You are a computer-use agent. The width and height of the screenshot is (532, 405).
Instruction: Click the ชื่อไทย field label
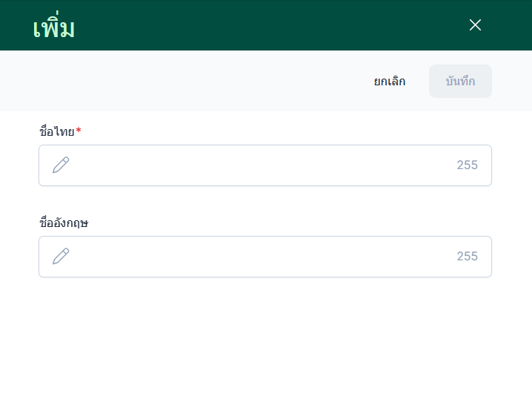click(x=56, y=132)
